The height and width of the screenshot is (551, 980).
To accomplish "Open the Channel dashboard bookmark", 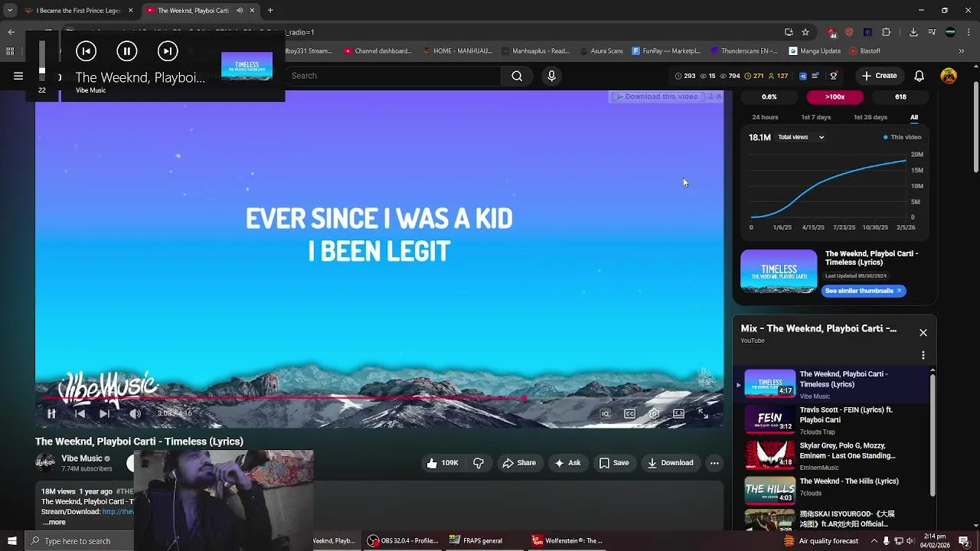I will pyautogui.click(x=378, y=51).
